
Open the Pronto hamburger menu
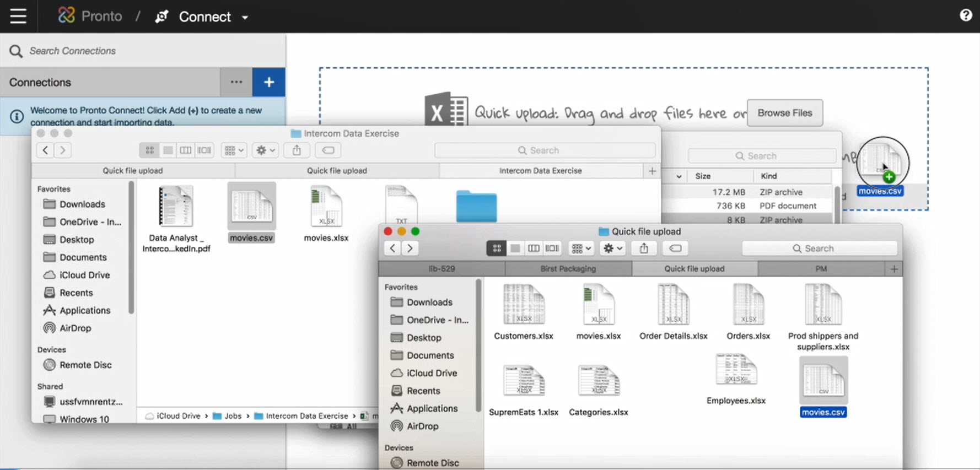(x=18, y=16)
